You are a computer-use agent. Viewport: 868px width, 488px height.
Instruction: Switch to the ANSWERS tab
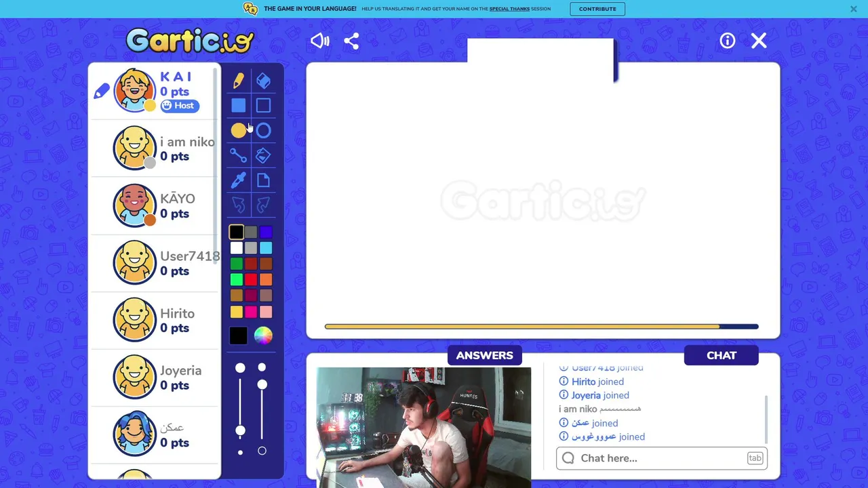pyautogui.click(x=484, y=355)
